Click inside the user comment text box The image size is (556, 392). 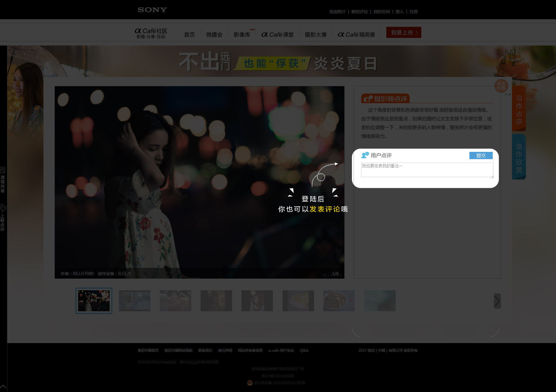[x=427, y=170]
